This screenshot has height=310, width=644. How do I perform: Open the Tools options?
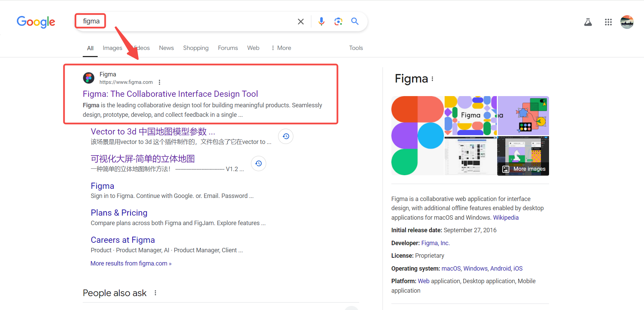pyautogui.click(x=356, y=48)
